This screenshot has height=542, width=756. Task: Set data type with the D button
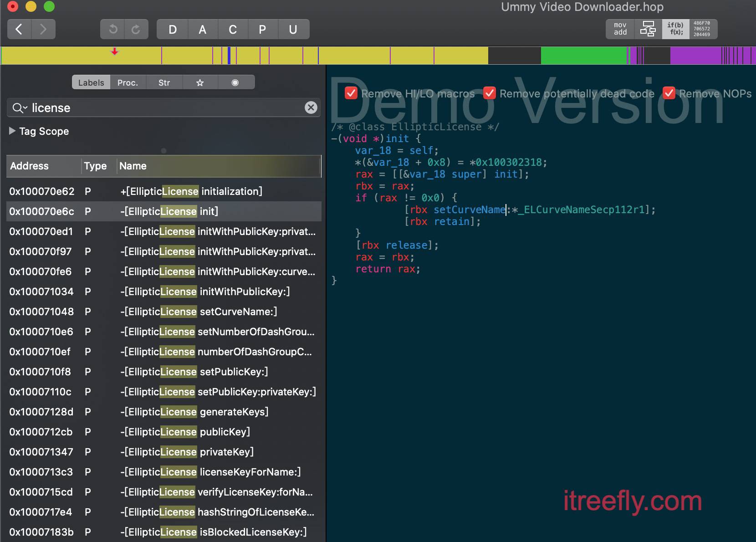(x=172, y=30)
